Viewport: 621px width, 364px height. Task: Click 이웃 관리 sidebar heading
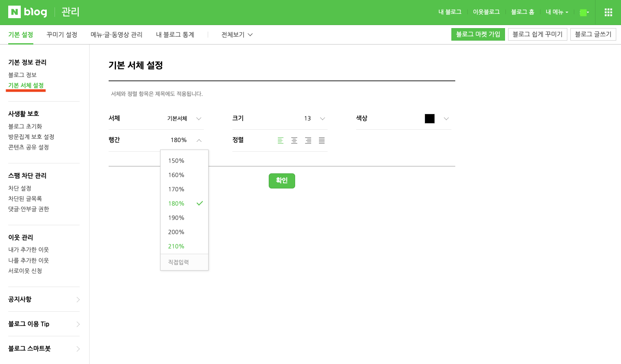(21, 237)
